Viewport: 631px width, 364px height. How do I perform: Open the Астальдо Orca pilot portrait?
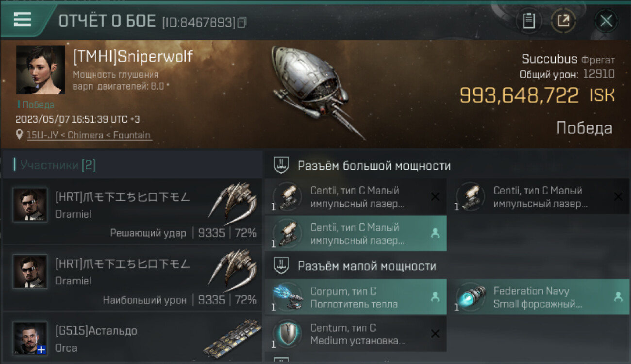(30, 338)
